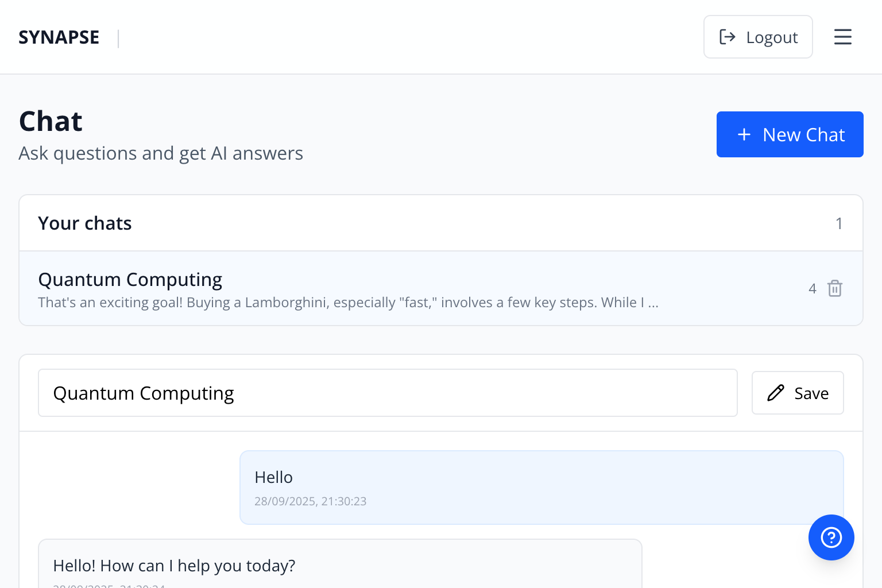Click the plus icon on New Chat button
This screenshot has width=882, height=588.
pyautogui.click(x=744, y=134)
